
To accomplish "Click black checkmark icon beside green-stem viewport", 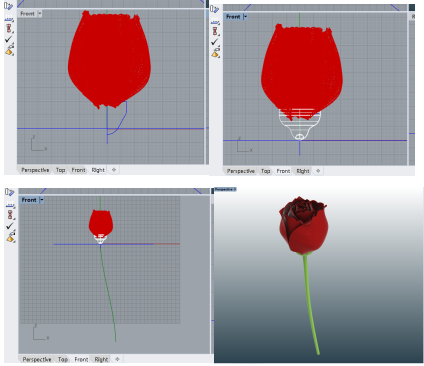I will coord(10,226).
